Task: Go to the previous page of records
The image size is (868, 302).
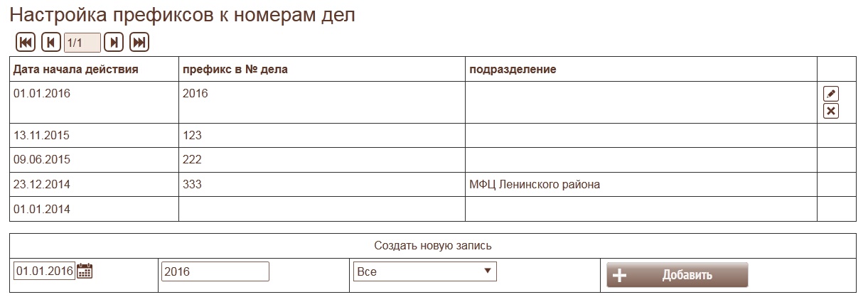Action: tap(50, 43)
